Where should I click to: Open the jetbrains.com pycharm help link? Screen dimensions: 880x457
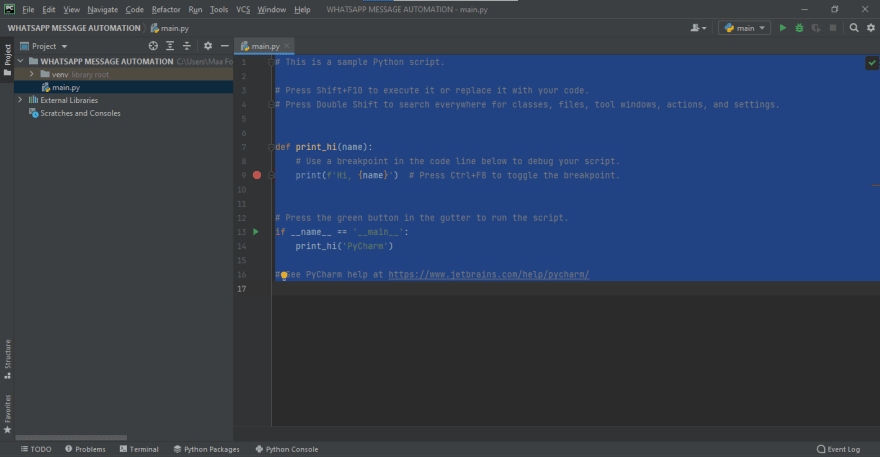tap(488, 275)
